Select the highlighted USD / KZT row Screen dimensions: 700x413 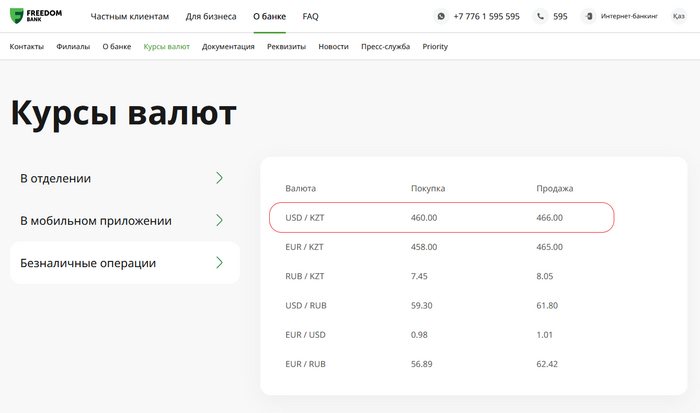pyautogui.click(x=441, y=217)
